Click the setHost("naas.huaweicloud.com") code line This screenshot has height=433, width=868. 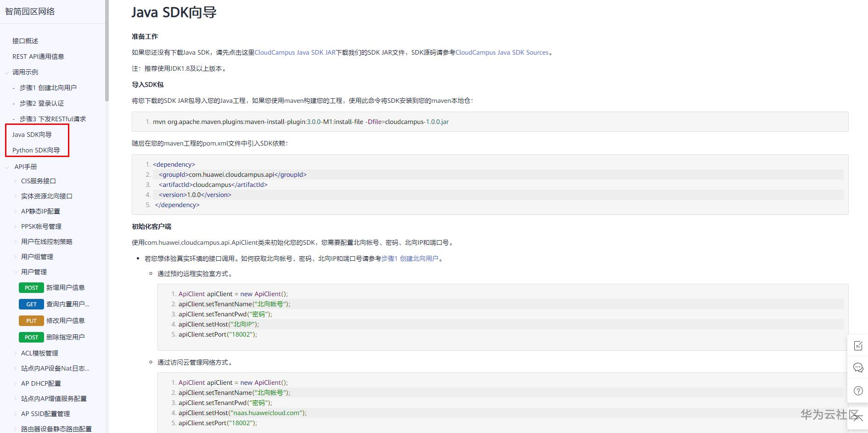[x=242, y=413]
